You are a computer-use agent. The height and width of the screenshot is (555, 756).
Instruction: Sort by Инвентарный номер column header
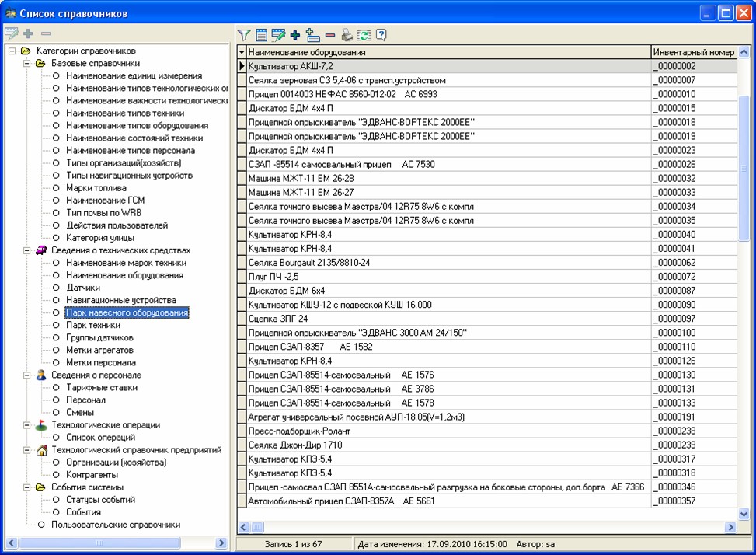693,52
